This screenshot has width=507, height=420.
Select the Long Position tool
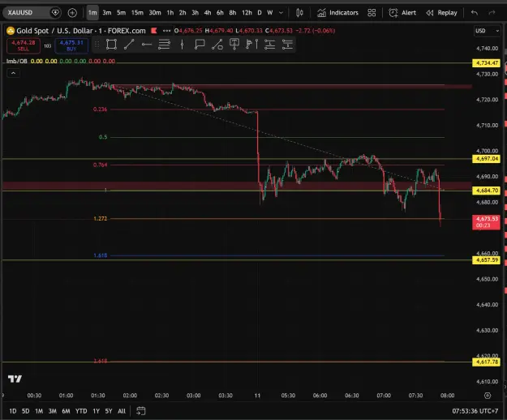click(x=269, y=45)
